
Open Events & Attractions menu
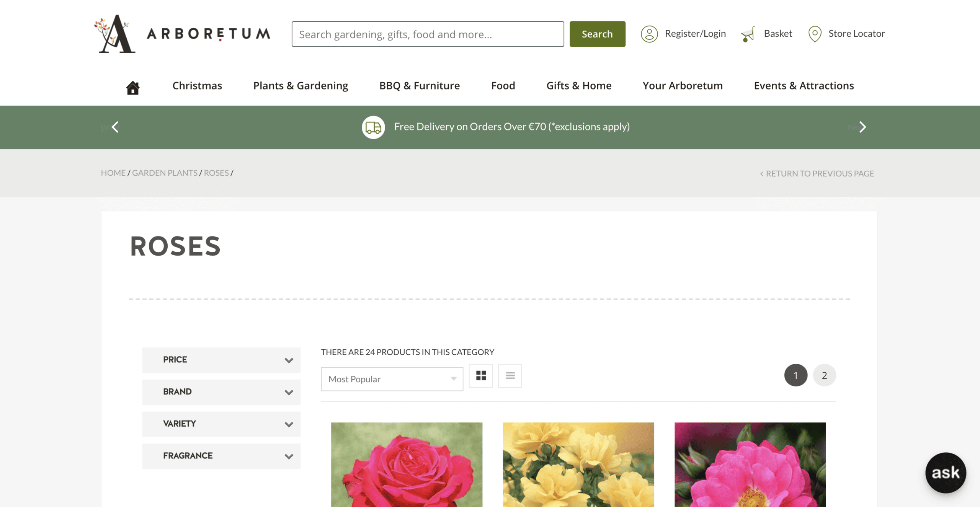(x=804, y=86)
